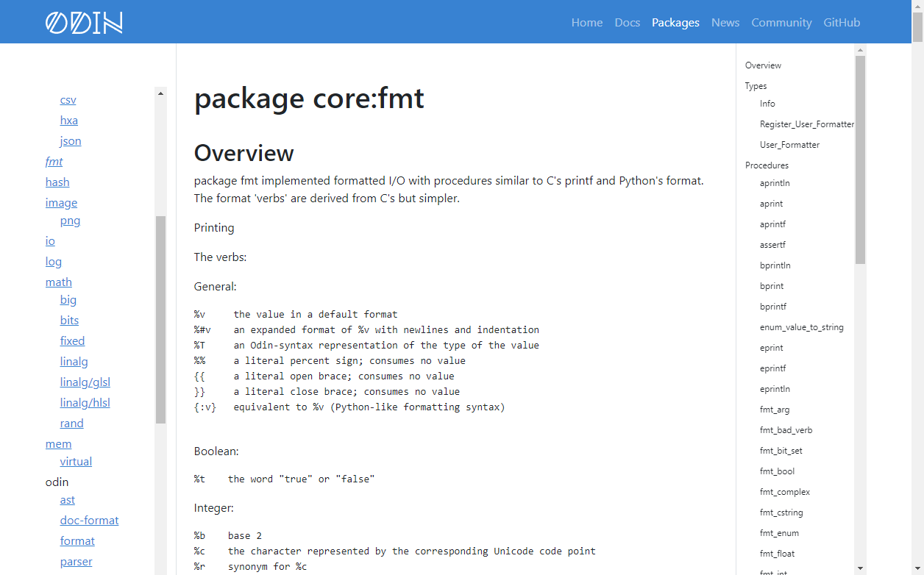View the hash package docs
924x575 pixels.
57,182
